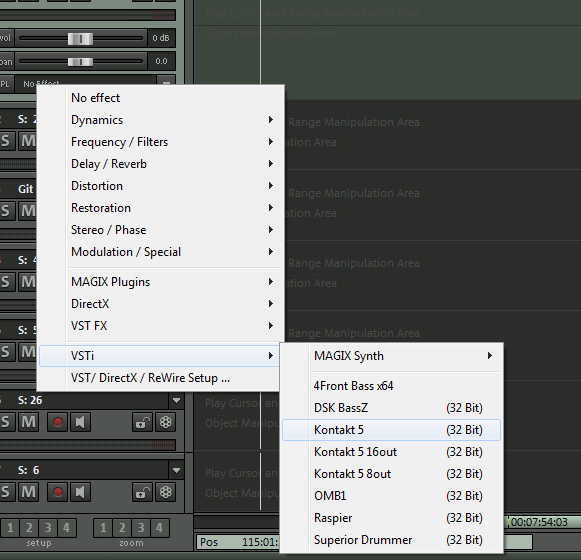Open the VST FX submenu
This screenshot has width=581, height=560.
[162, 326]
